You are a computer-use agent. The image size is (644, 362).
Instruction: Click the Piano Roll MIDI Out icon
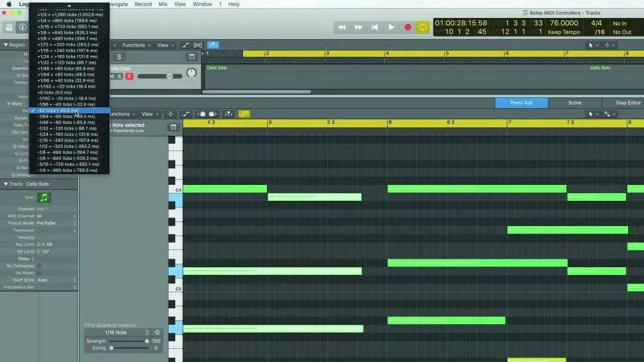[x=212, y=114]
